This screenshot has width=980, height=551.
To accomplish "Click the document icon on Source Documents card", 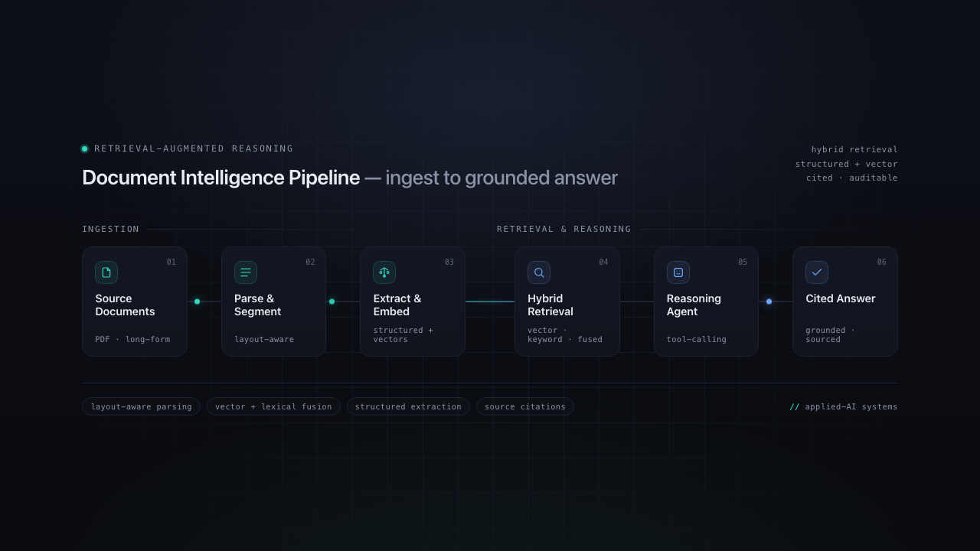I will pyautogui.click(x=106, y=272).
